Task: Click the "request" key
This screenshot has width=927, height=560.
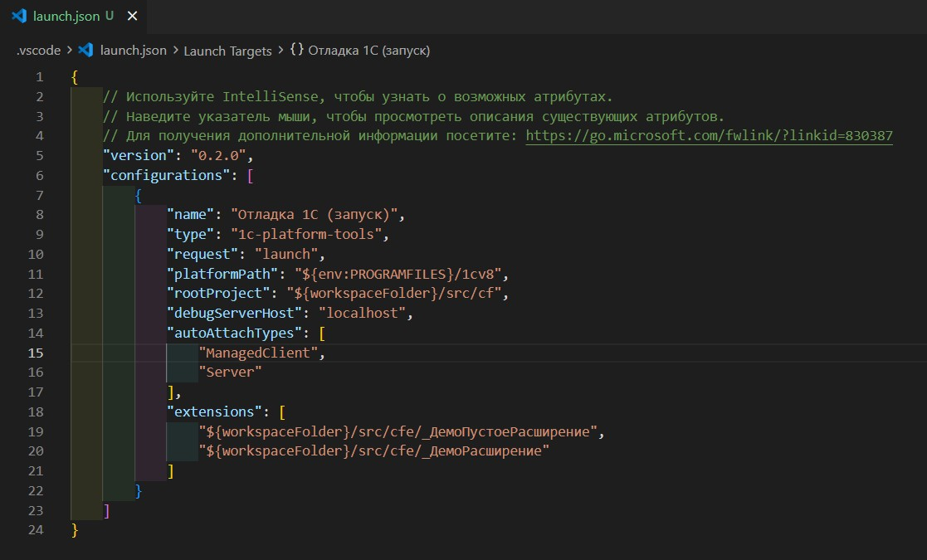Action: (x=202, y=254)
